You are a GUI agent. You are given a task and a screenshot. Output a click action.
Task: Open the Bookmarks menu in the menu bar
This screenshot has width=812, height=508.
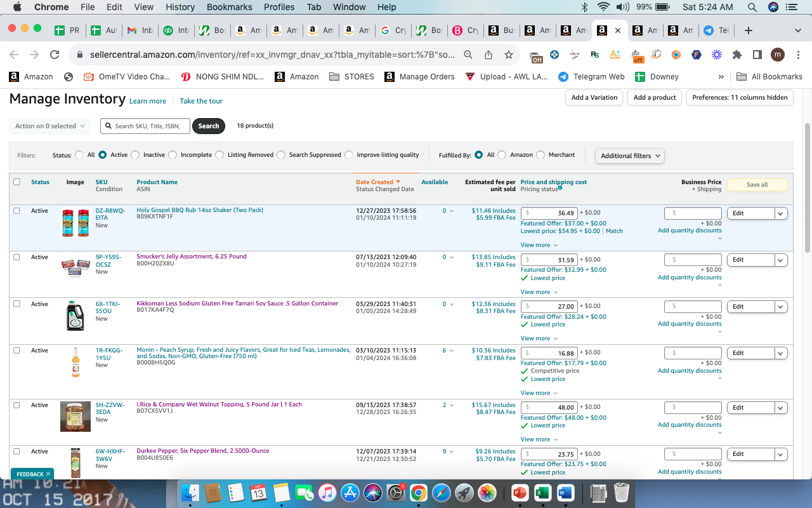click(x=229, y=7)
